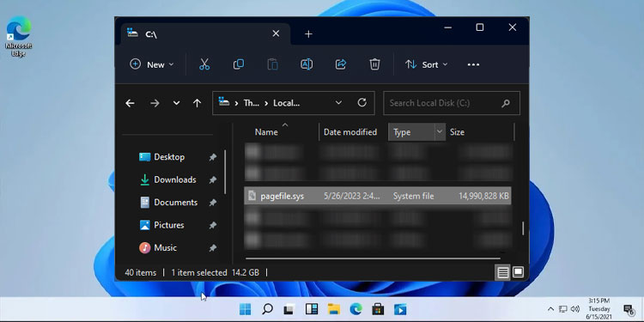Viewport: 644px width, 322px height.
Task: Sort by Name column header
Action: (x=266, y=132)
